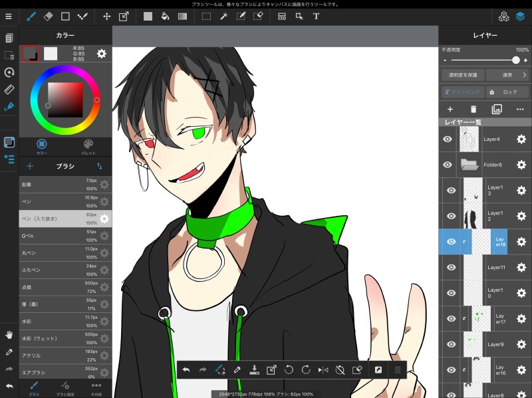Image resolution: width=532 pixels, height=398 pixels.
Task: Click the opacity slider handle
Action: click(516, 60)
